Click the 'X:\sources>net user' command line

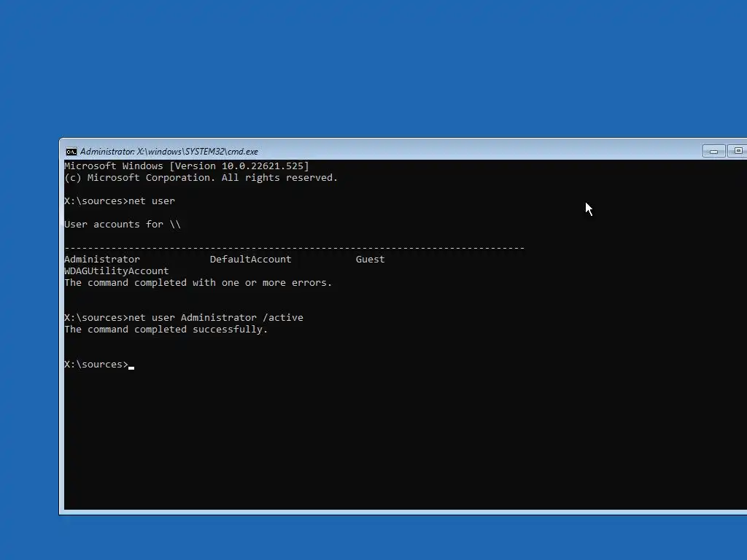pyautogui.click(x=120, y=201)
